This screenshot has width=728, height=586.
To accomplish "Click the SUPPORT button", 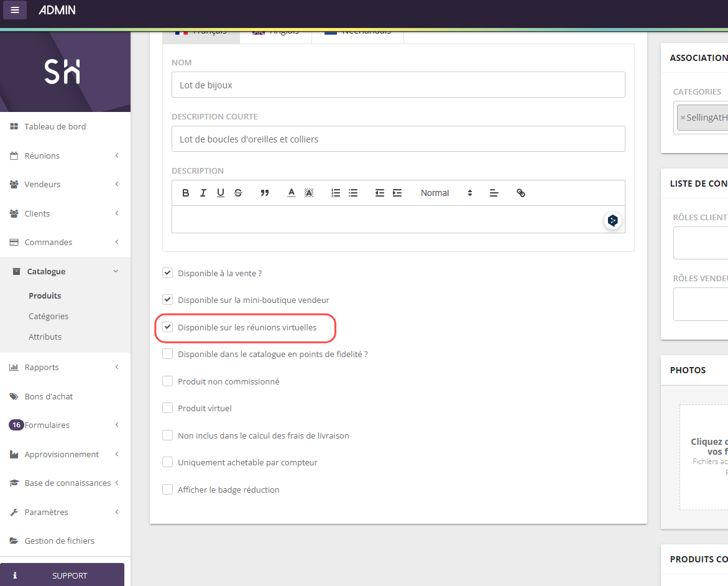I will click(62, 575).
